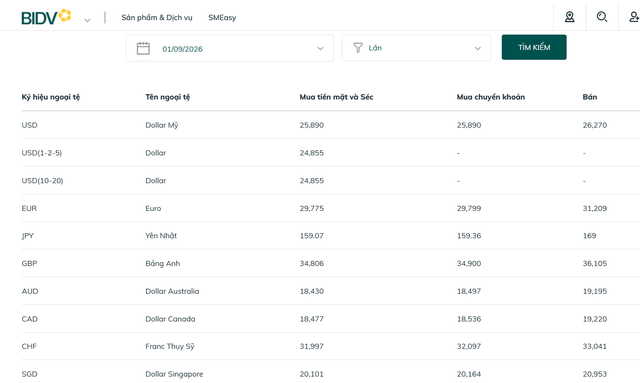Select SGD transfer rate 20,164

tap(469, 374)
